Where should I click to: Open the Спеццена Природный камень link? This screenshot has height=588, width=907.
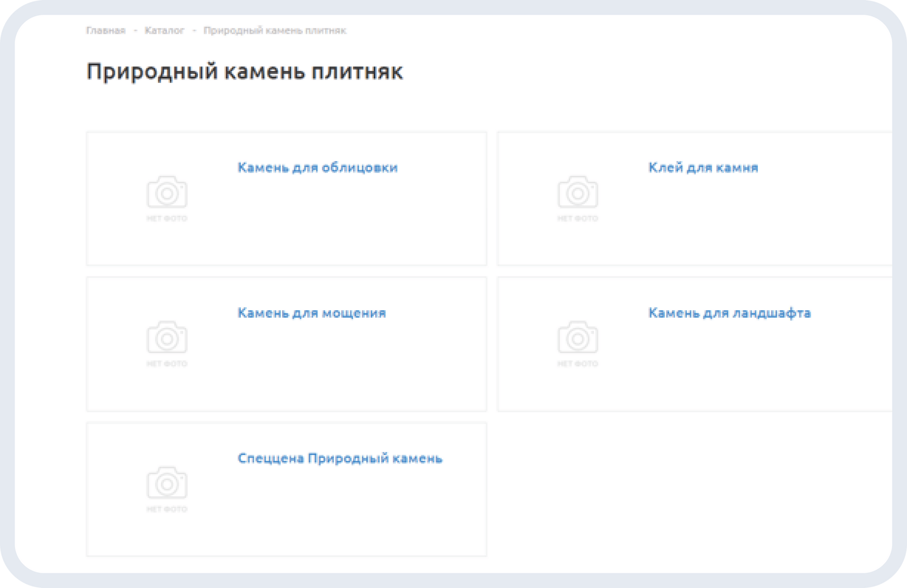click(x=340, y=458)
